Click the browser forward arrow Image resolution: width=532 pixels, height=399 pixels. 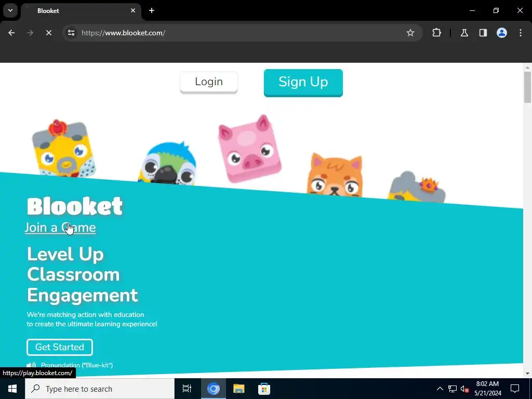pyautogui.click(x=30, y=33)
